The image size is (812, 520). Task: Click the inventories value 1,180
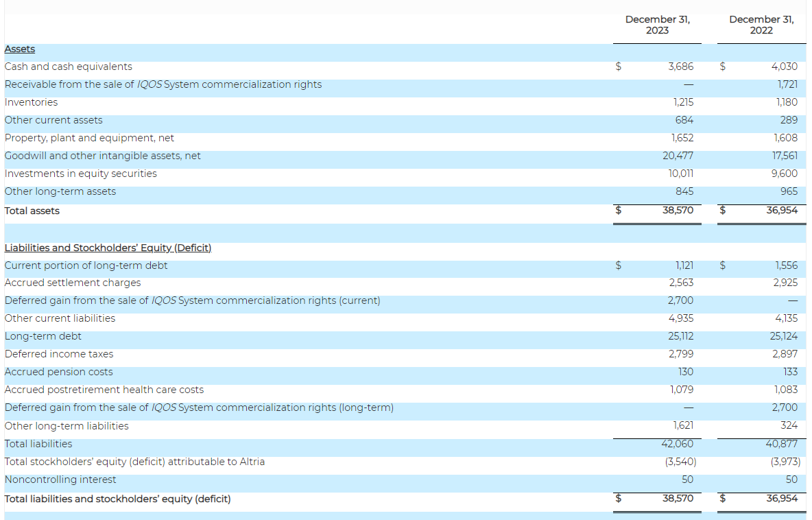(787, 102)
